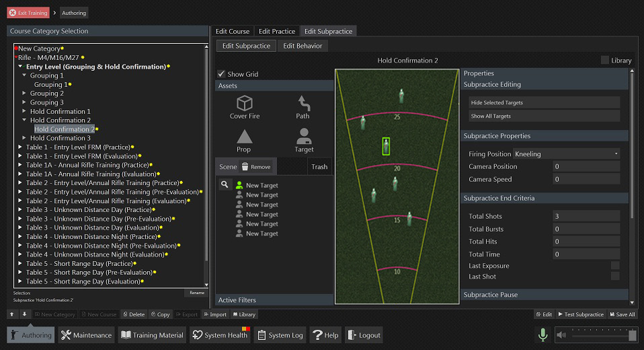Screen dimensions: 644x350
Task: Select the Cover Fire asset icon
Action: coord(245,104)
